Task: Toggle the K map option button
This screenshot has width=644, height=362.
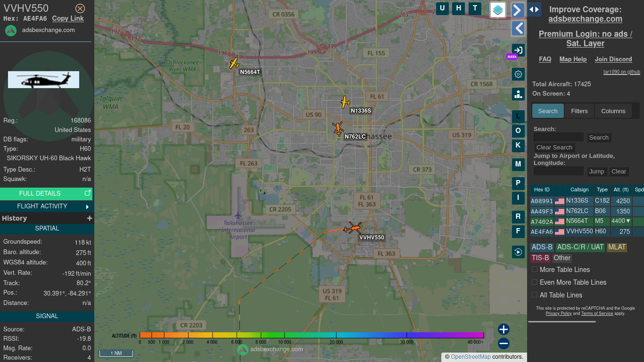Action: [x=518, y=146]
